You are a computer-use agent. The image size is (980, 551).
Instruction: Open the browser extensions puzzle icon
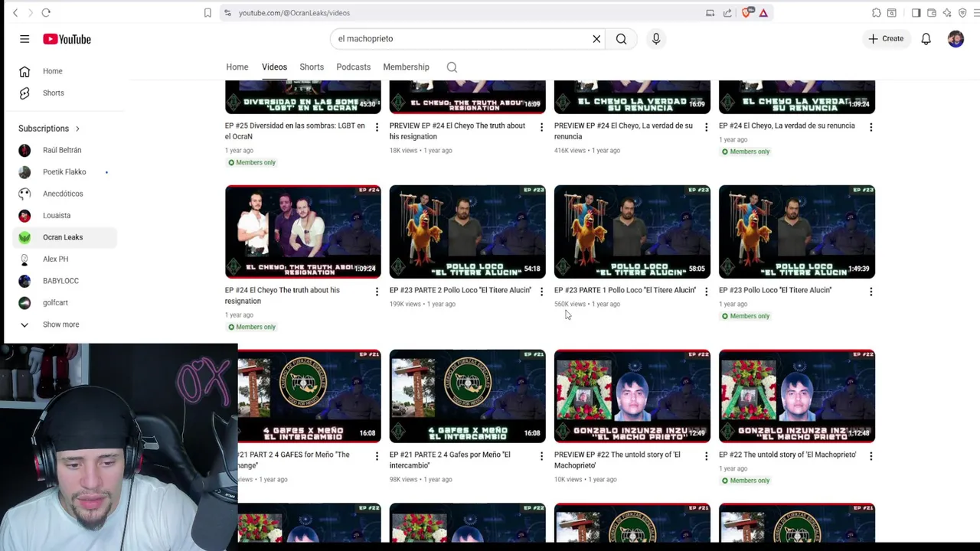click(x=876, y=13)
